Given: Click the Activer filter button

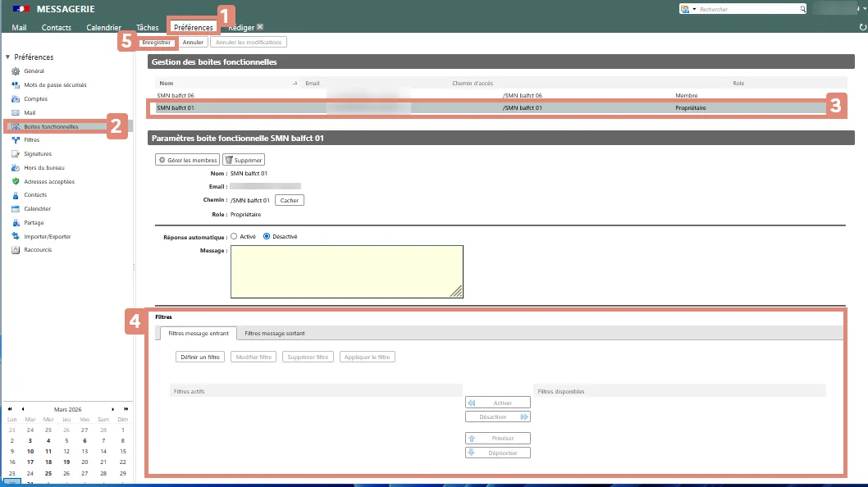Looking at the screenshot, I should click(498, 403).
